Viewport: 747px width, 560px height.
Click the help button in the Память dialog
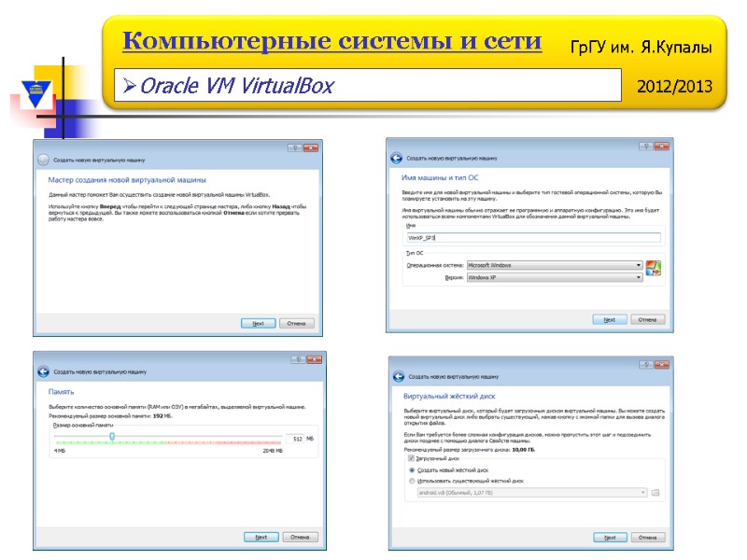pos(298,360)
